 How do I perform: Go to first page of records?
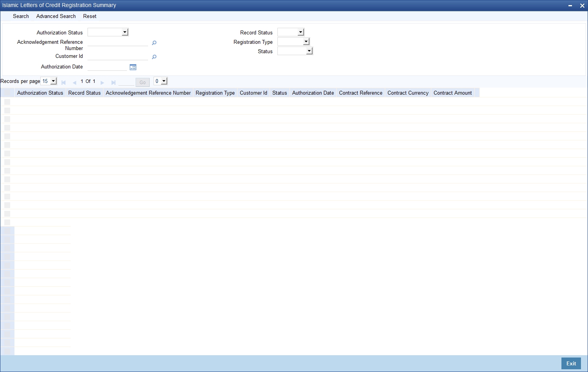point(63,83)
